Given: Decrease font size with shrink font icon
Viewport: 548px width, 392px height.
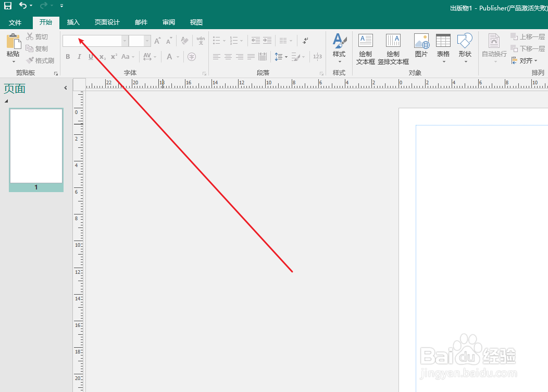Looking at the screenshot, I should pos(169,41).
